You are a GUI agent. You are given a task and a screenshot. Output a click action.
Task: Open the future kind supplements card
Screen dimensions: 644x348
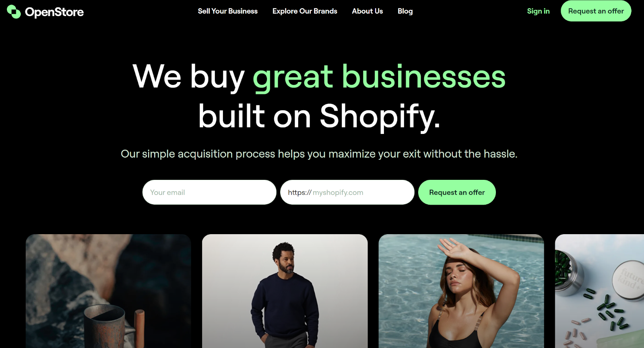click(x=599, y=291)
